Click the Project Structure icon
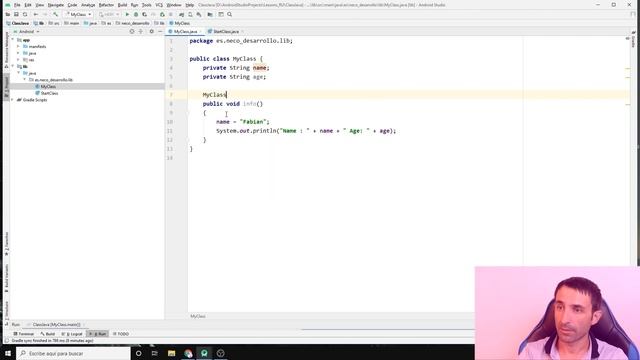 (x=210, y=14)
